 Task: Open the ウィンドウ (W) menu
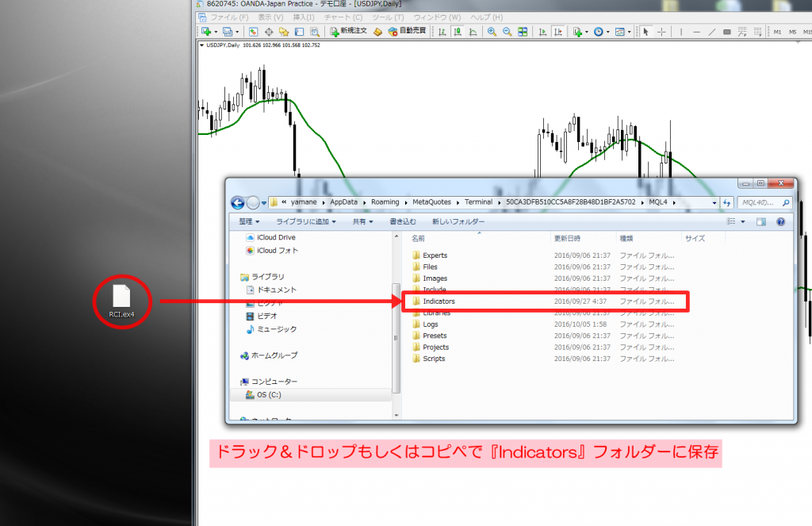click(x=437, y=17)
